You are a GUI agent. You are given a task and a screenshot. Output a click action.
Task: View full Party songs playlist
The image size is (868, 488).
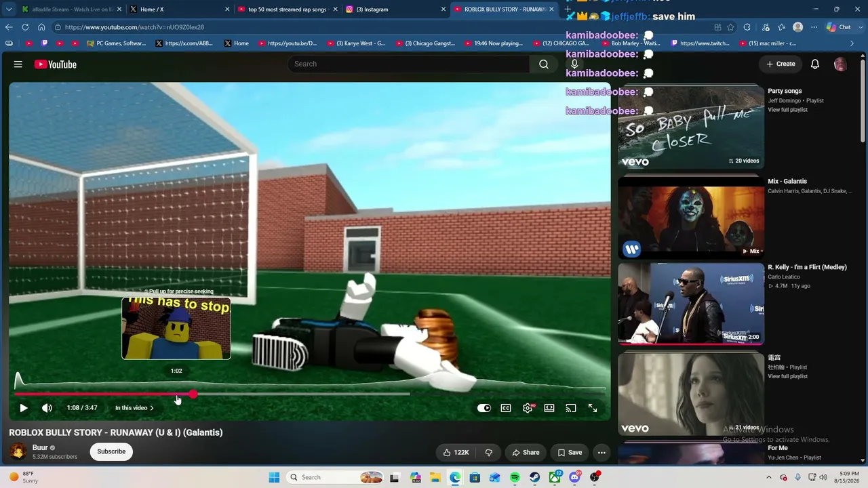(787, 110)
